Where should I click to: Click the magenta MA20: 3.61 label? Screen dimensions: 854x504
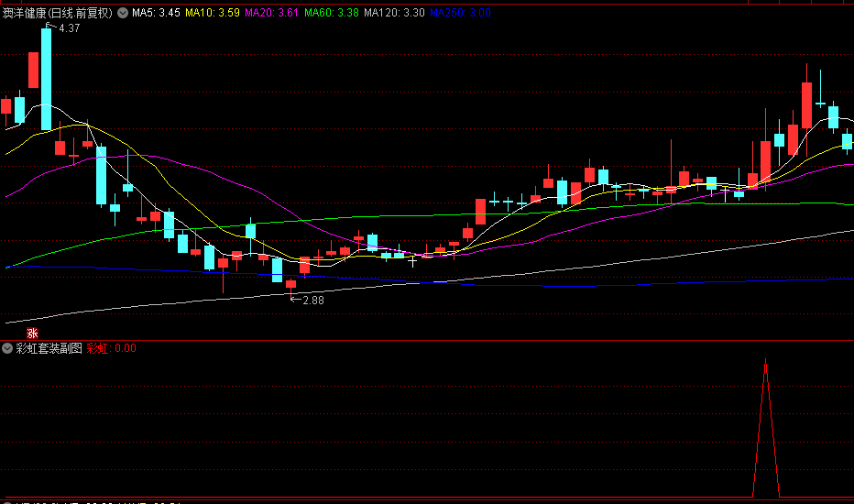pyautogui.click(x=272, y=13)
